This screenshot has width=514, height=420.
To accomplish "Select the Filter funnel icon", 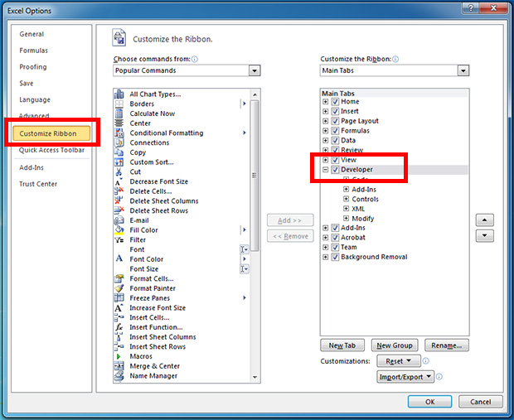I will pos(119,239).
